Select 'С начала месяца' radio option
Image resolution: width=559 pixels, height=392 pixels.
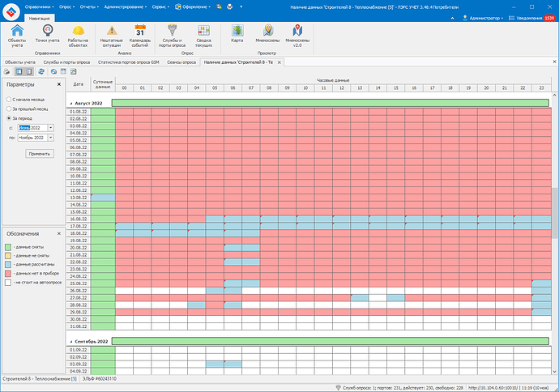(9, 100)
